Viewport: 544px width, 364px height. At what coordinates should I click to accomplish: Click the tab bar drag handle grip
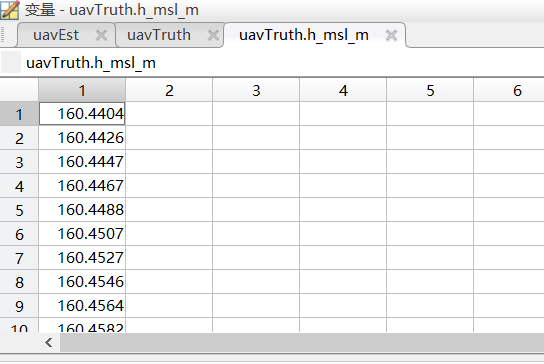[3, 35]
